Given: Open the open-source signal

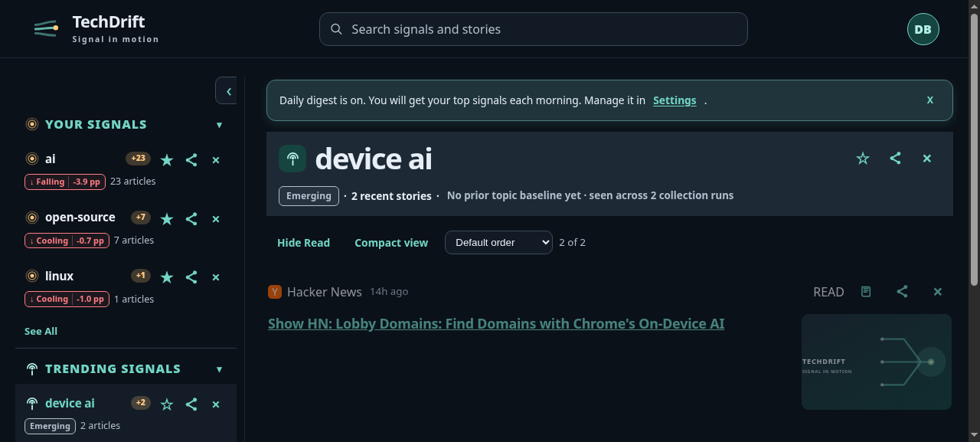Looking at the screenshot, I should (x=80, y=217).
